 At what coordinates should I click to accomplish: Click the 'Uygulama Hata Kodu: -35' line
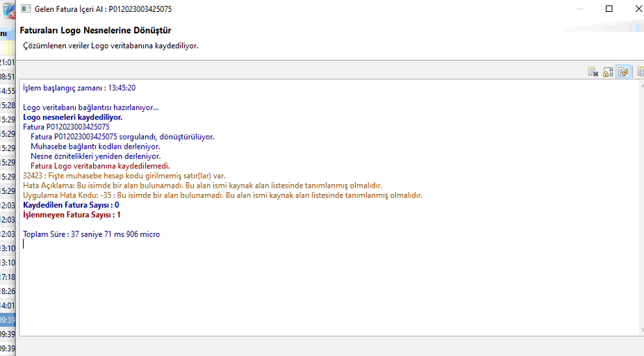(x=222, y=195)
